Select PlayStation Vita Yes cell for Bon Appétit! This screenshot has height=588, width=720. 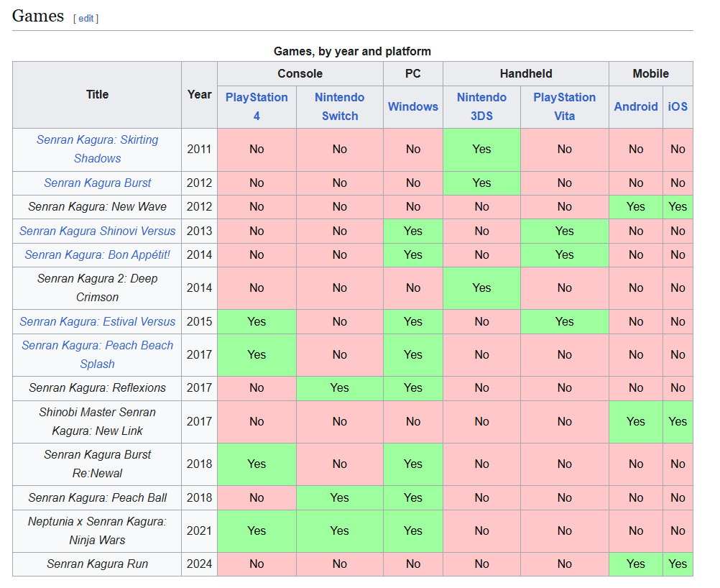click(564, 255)
